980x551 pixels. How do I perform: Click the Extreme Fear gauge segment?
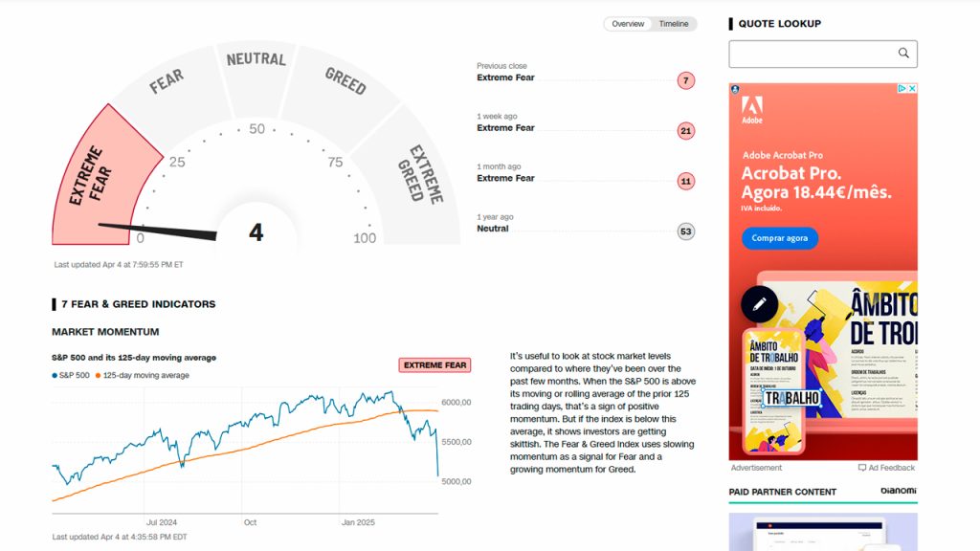(103, 181)
